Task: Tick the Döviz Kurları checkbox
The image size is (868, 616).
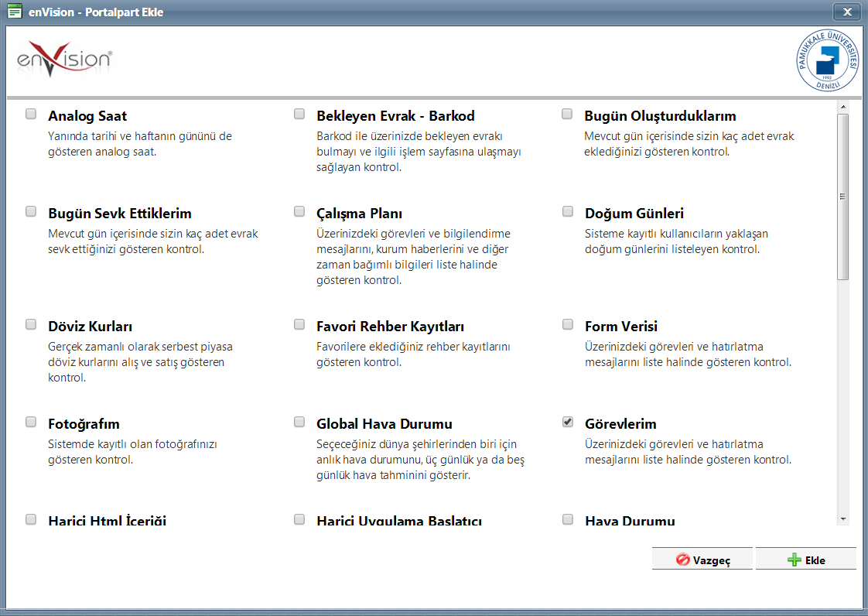Action: click(x=31, y=324)
